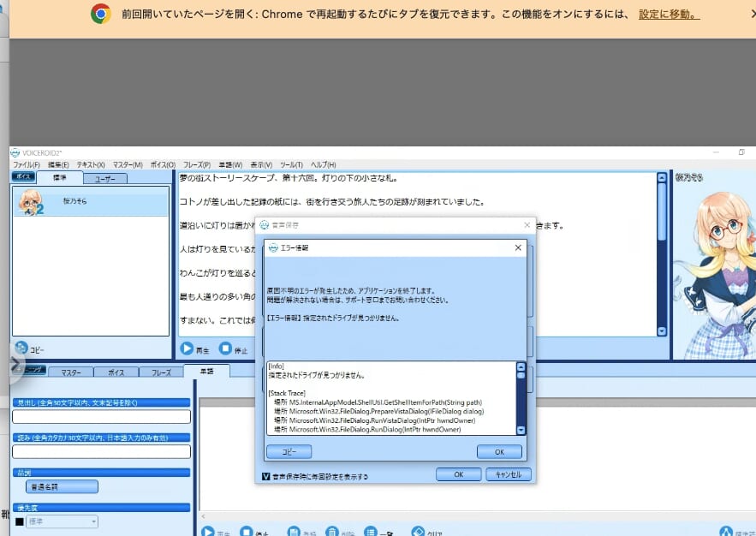Select the 桜乃そら voice entry
756x536 pixels.
[x=91, y=201]
